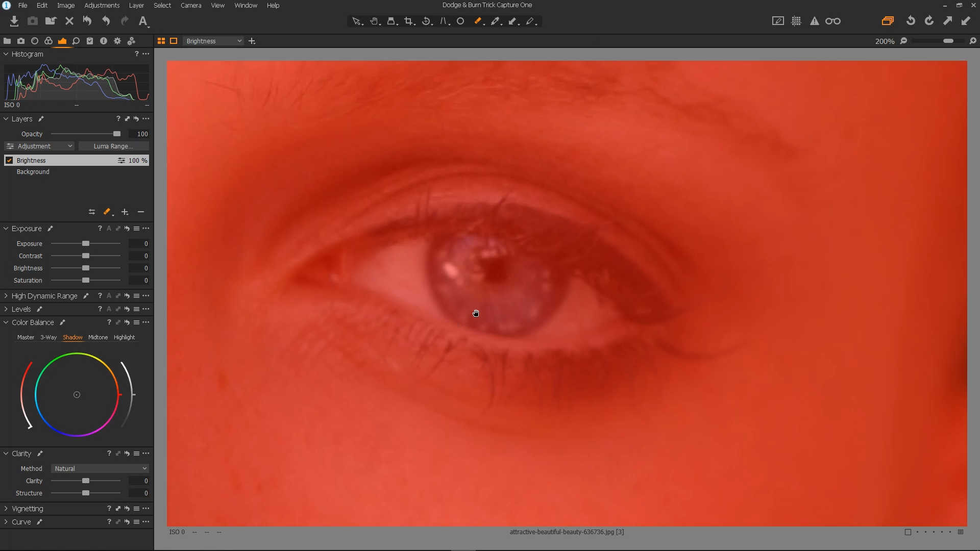Click the Import images download icon
Screen dimensions: 980x551
(14, 21)
